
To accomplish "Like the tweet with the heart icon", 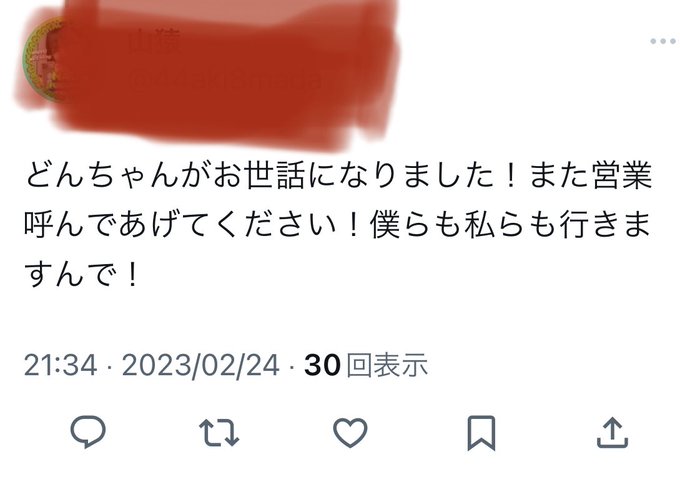I will [350, 432].
